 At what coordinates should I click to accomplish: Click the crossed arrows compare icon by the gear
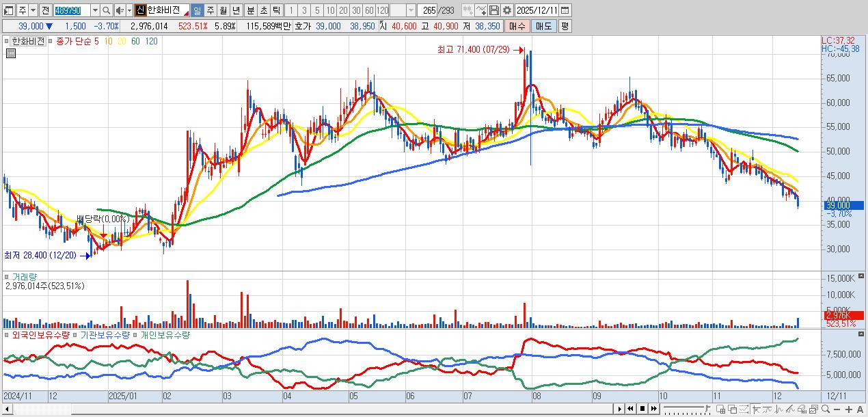click(482, 10)
